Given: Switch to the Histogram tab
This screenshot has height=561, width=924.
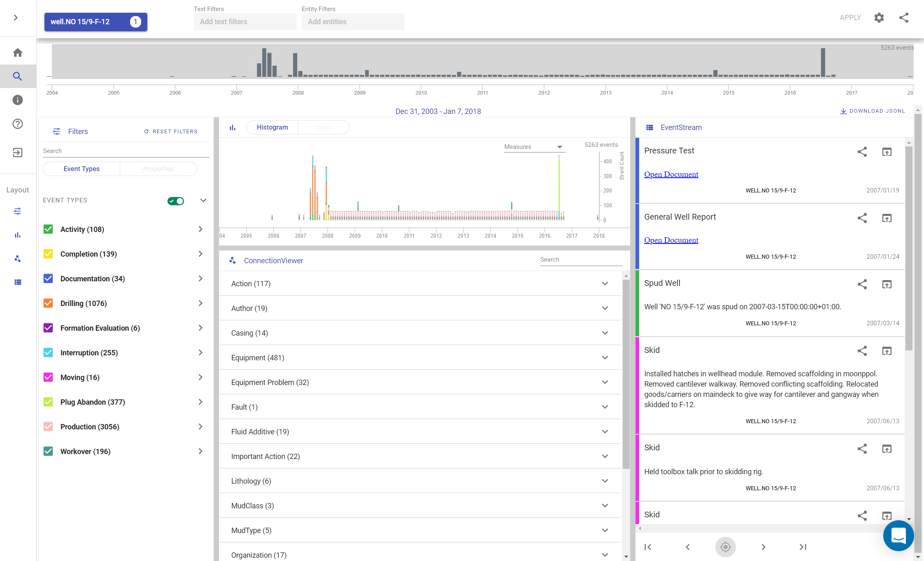Looking at the screenshot, I should (x=272, y=127).
